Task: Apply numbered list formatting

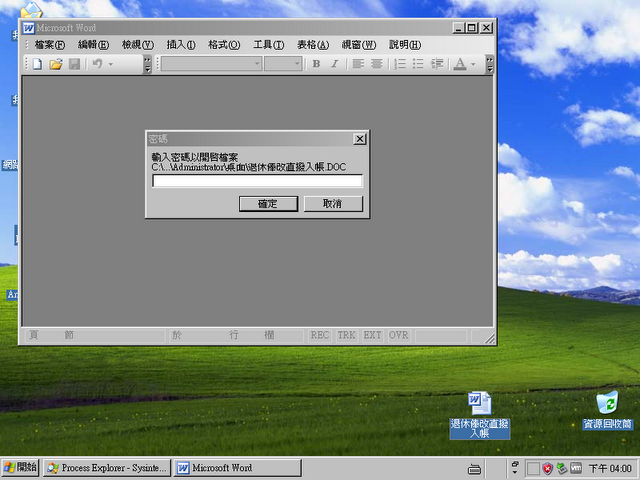Action: point(400,64)
